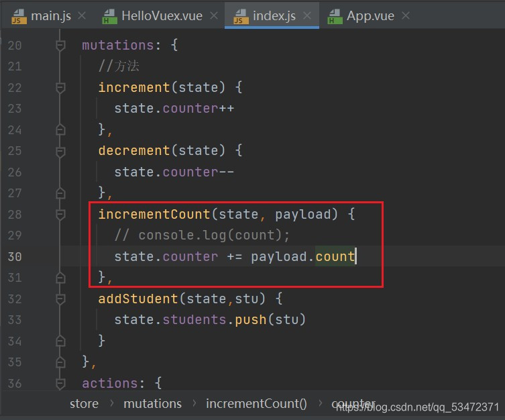The width and height of the screenshot is (505, 420).
Task: Click the 'addStudent' function name
Action: pos(138,299)
